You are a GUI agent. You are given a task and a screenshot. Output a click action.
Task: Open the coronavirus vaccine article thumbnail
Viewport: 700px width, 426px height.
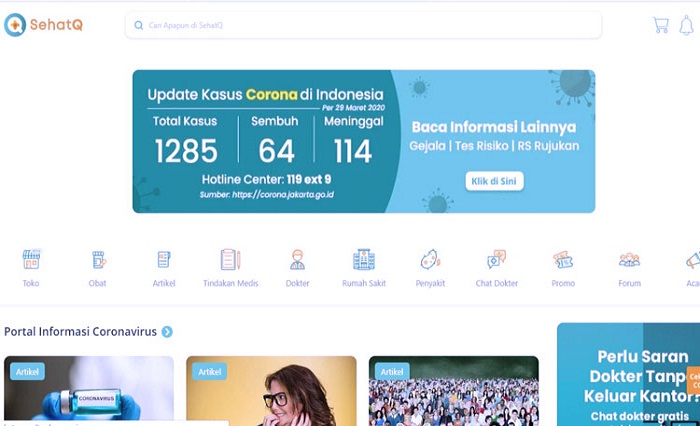(88, 390)
